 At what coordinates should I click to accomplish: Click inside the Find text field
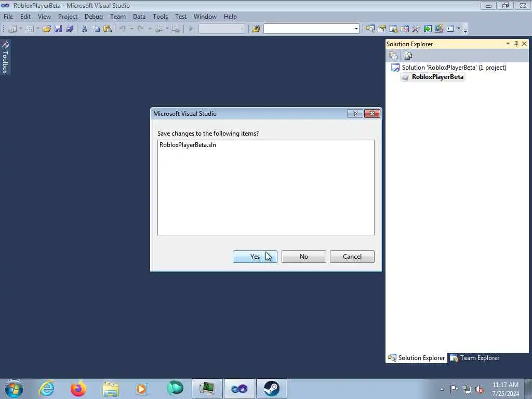[309, 29]
